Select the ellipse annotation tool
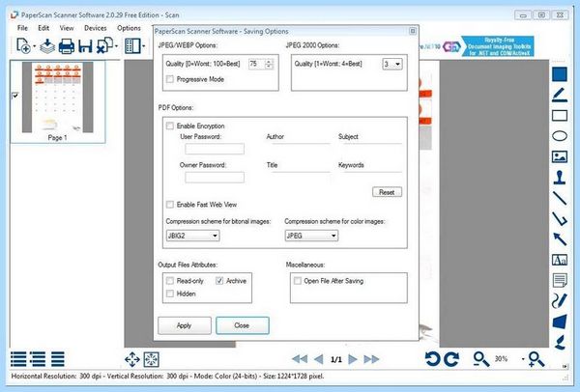The image size is (580, 392). click(x=560, y=136)
